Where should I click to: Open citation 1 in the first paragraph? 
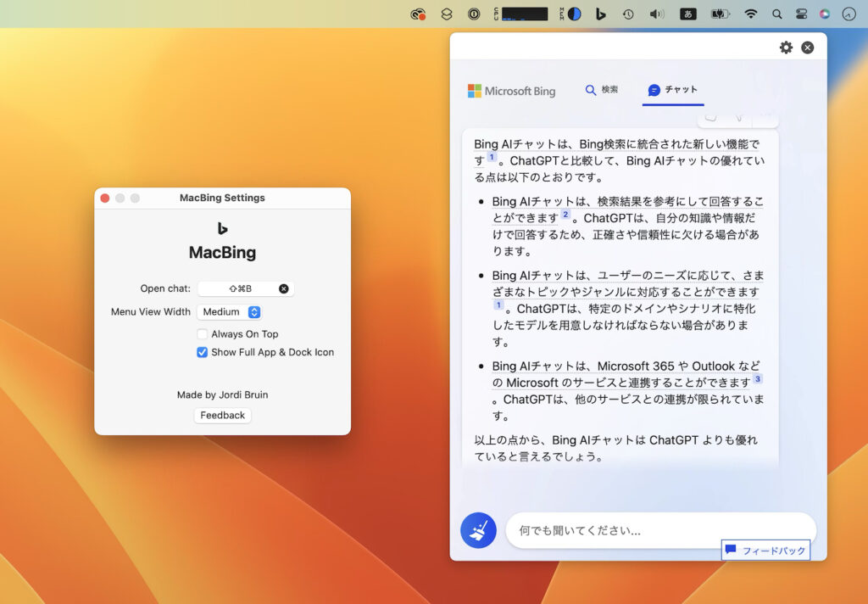point(492,158)
